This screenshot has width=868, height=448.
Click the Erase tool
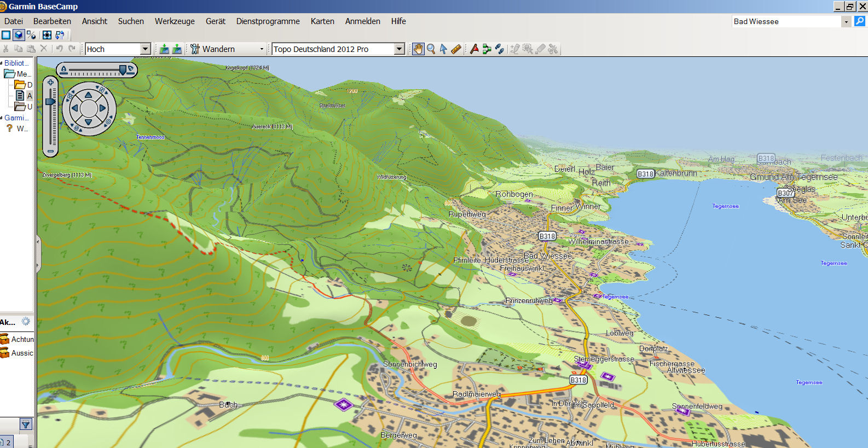pos(541,49)
